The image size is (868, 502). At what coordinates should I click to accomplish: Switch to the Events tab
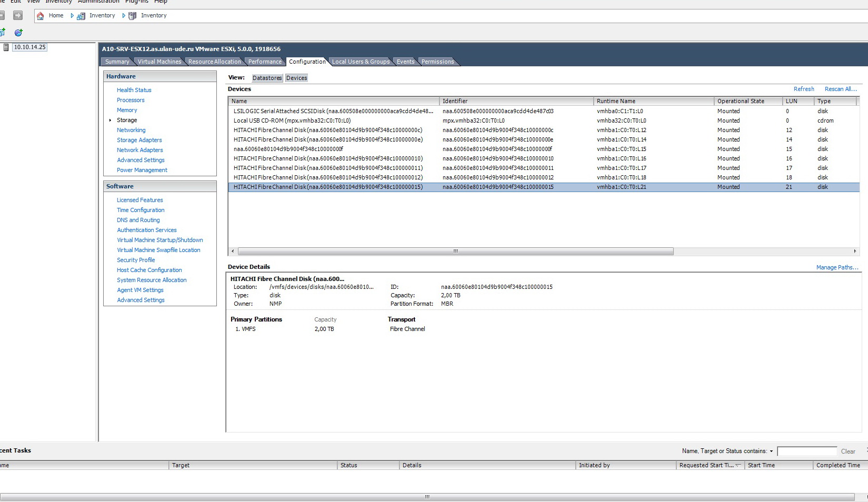[405, 62]
